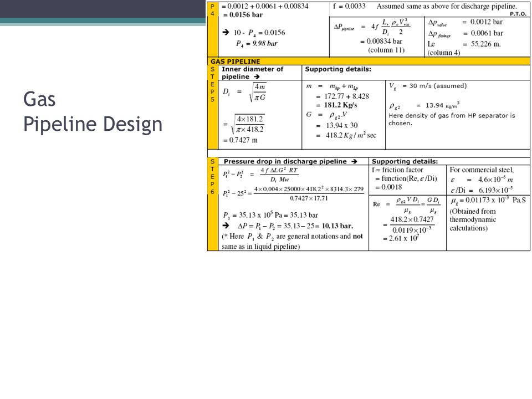Click the '= 0.0156 bar' total value
Viewport: 532px width, 399px height.
point(243,14)
